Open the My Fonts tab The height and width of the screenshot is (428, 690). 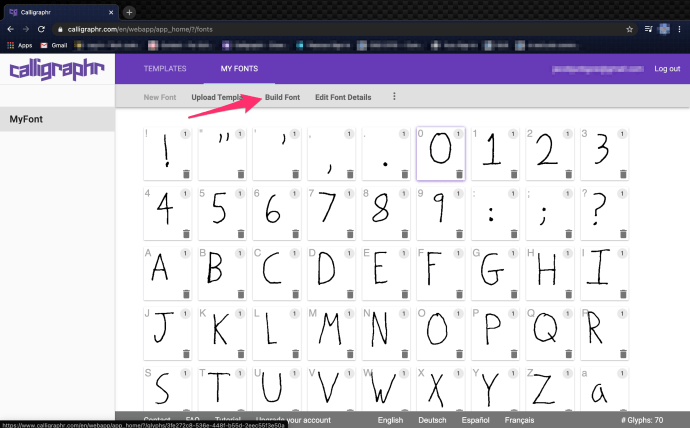click(238, 68)
